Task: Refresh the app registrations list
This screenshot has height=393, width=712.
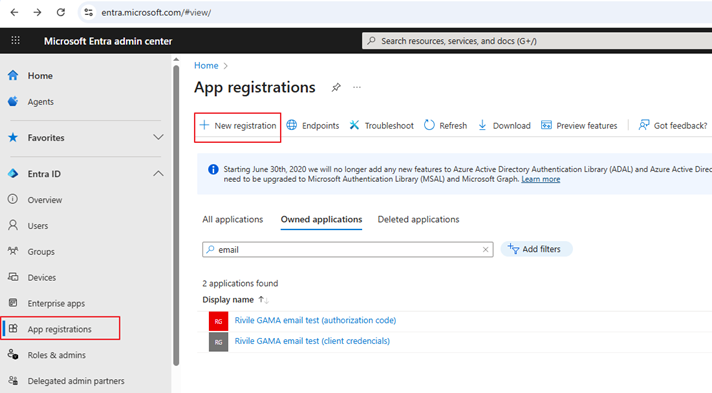Action: point(445,125)
